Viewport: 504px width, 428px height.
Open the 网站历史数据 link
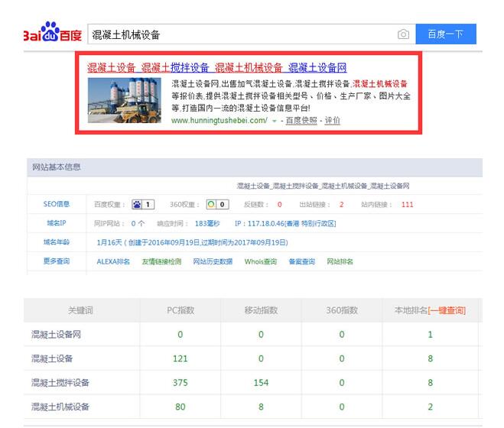tap(213, 261)
